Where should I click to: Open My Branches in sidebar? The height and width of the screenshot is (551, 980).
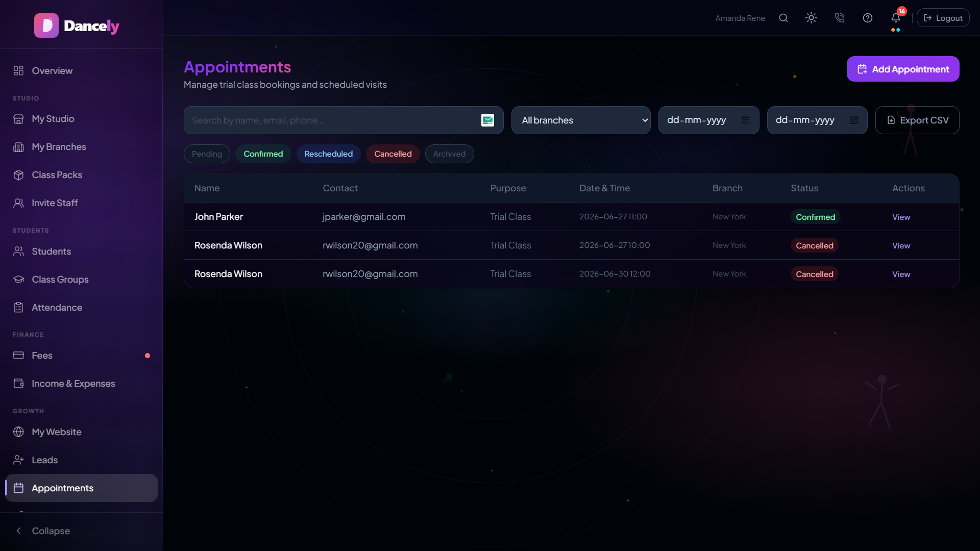(82, 146)
